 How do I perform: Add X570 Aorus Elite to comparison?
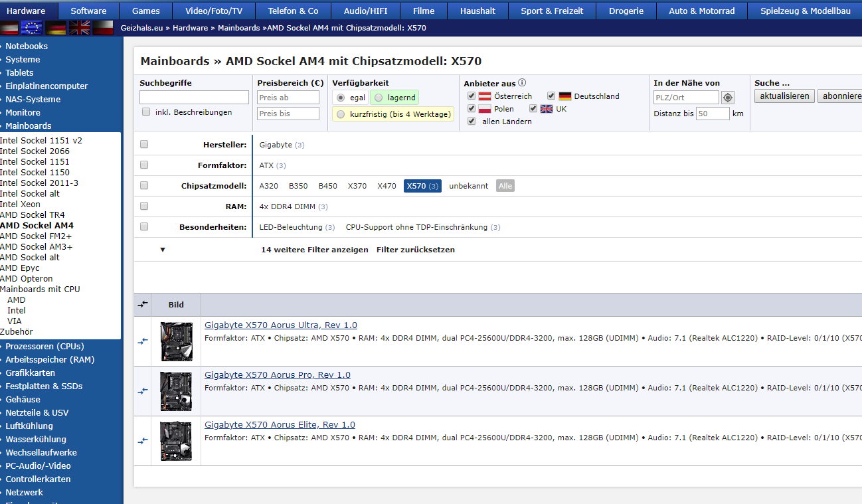[143, 441]
